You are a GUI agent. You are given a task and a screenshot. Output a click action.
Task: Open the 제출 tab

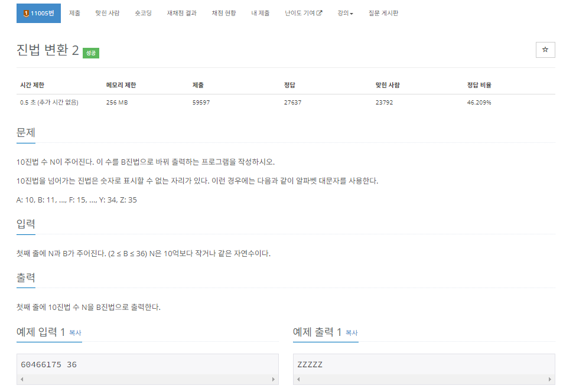click(x=74, y=13)
